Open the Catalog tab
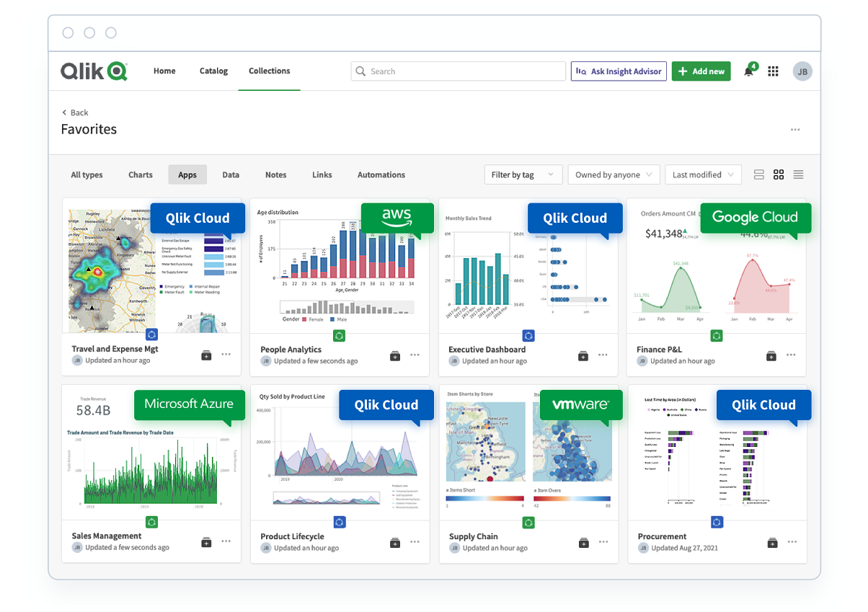This screenshot has width=868, height=612. pos(213,71)
